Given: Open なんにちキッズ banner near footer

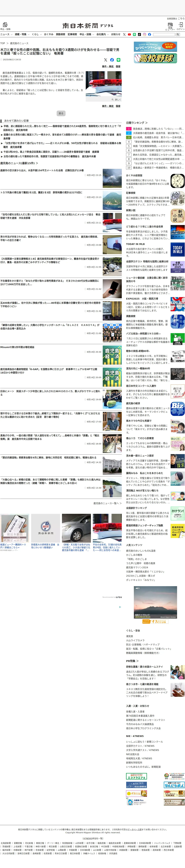Looking at the screenshot, I should 174,785.
